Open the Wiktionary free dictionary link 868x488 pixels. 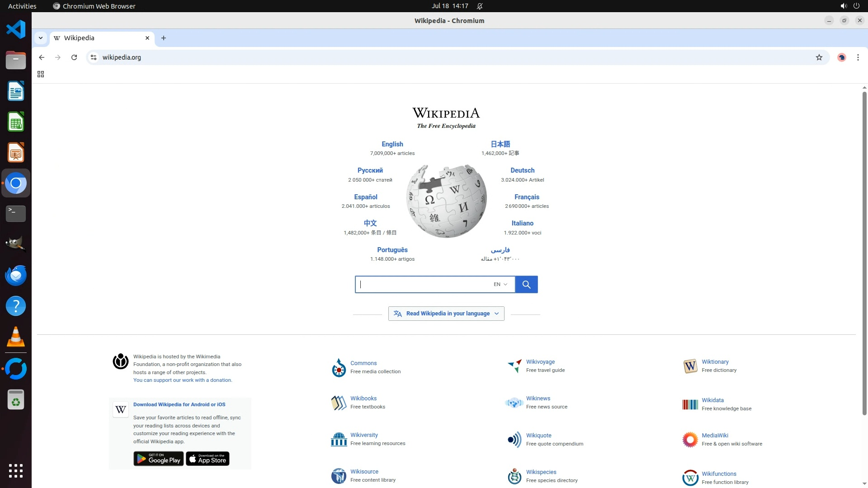(715, 362)
